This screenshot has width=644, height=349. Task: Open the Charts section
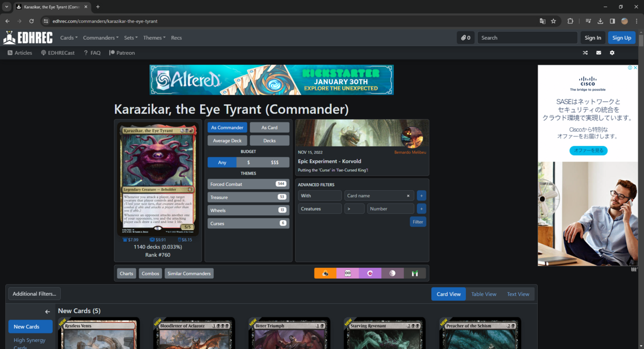pyautogui.click(x=127, y=273)
